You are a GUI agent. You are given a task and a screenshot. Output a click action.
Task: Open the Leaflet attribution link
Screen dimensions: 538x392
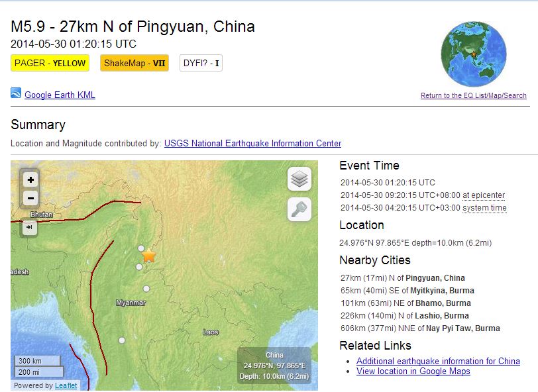click(x=66, y=385)
